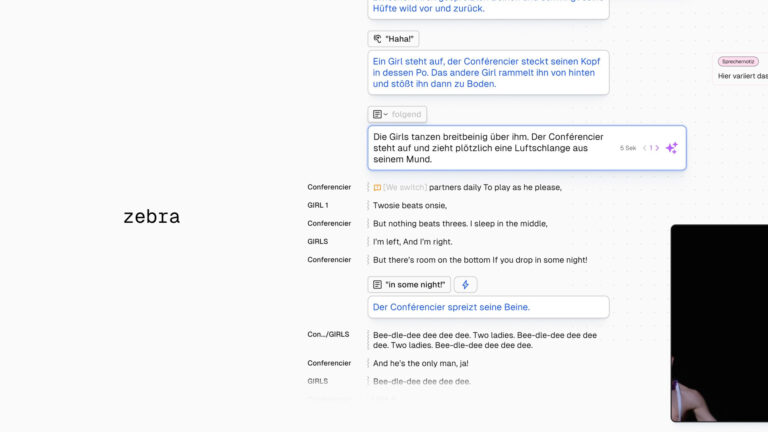
Task: Click the purple AI sparkle icon
Action: pos(672,148)
